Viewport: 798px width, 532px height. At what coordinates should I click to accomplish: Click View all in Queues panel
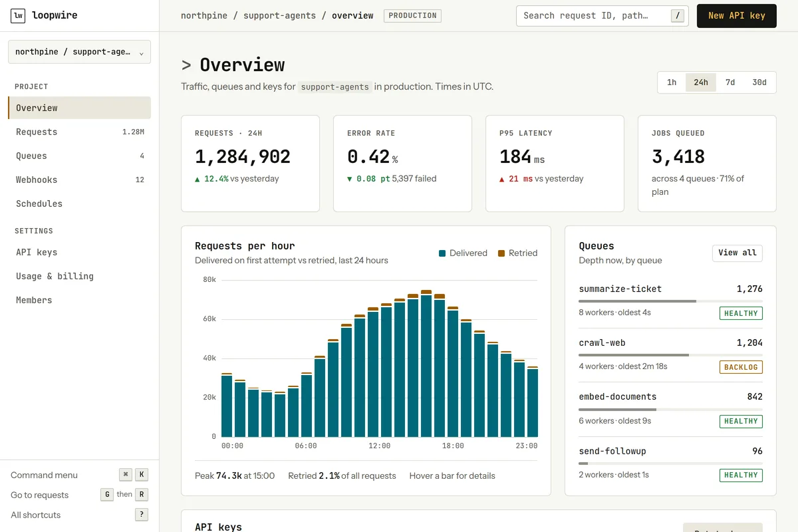pos(737,253)
